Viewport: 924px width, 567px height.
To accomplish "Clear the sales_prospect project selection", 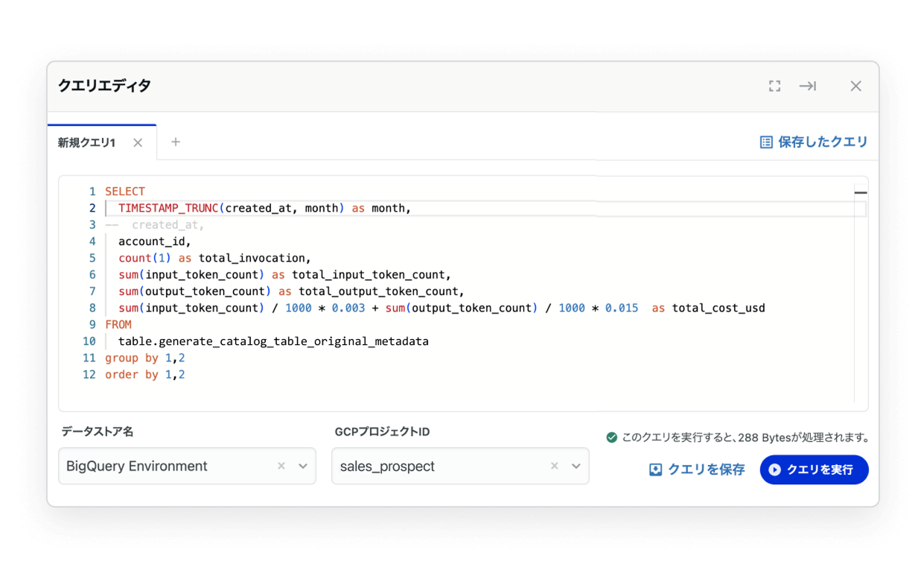I will pyautogui.click(x=555, y=466).
